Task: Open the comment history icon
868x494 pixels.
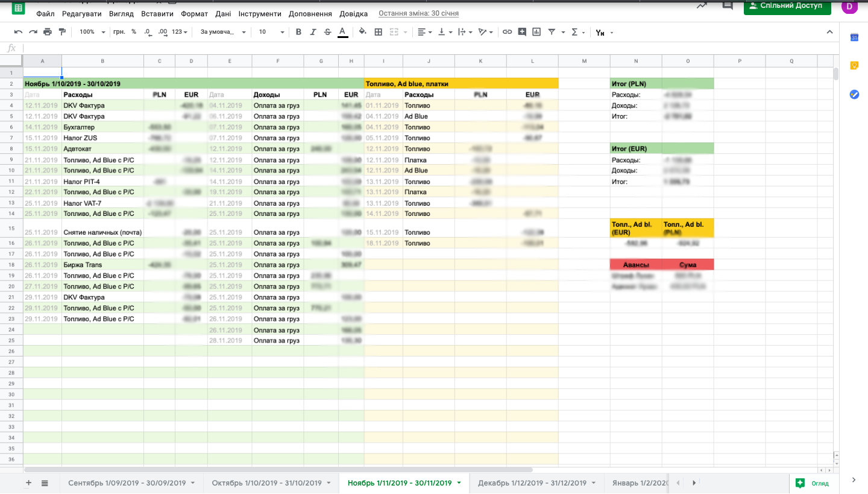Action: click(728, 5)
